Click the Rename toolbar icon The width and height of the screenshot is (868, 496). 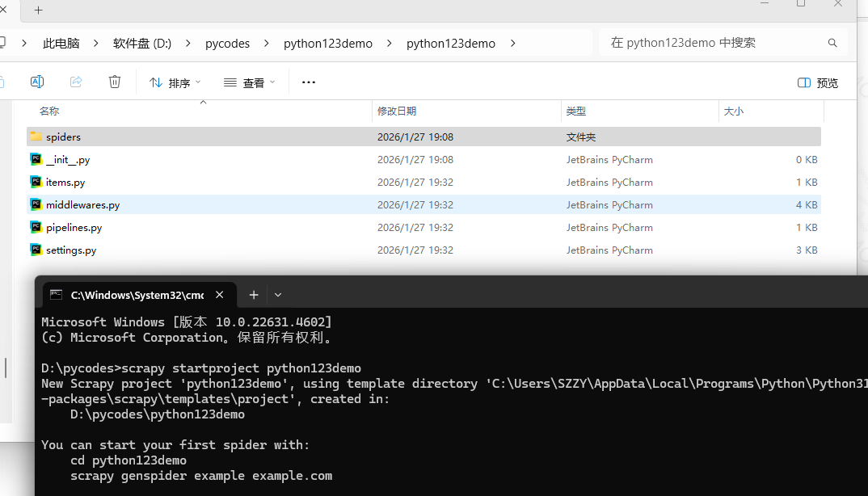coord(36,82)
